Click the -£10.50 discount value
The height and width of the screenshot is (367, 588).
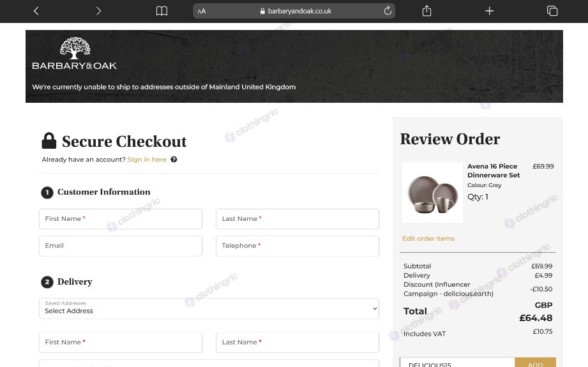tap(541, 289)
